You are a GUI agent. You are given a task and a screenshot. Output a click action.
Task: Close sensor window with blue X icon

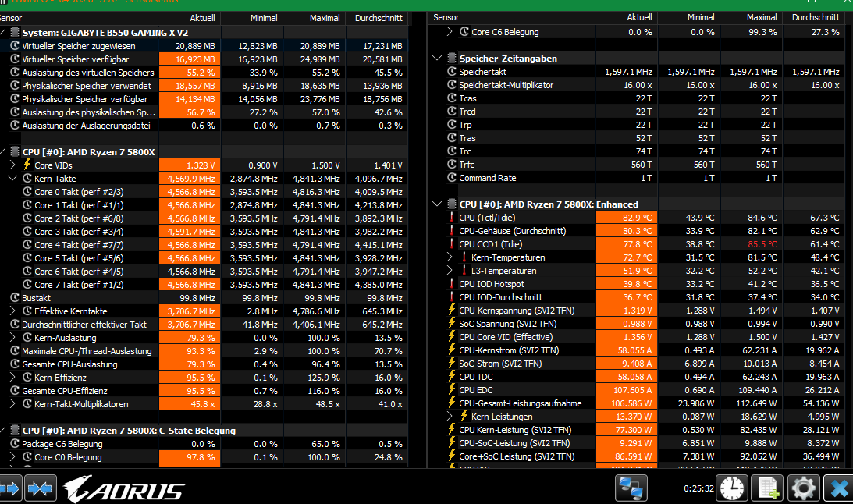tap(839, 488)
